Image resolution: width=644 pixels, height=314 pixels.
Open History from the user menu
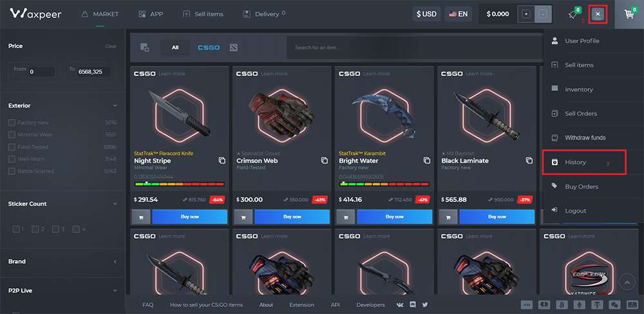(575, 162)
